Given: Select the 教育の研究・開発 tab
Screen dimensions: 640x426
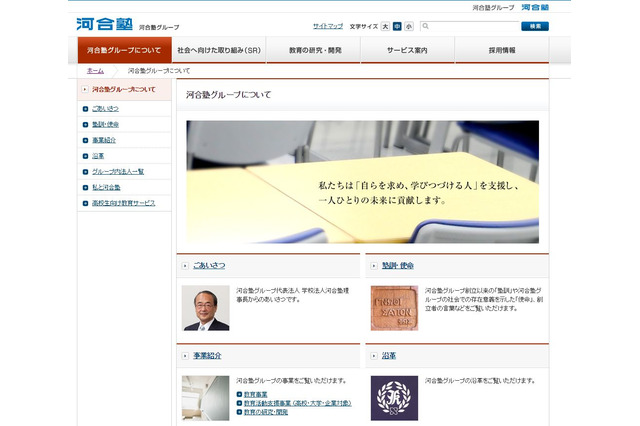Looking at the screenshot, I should 313,50.
